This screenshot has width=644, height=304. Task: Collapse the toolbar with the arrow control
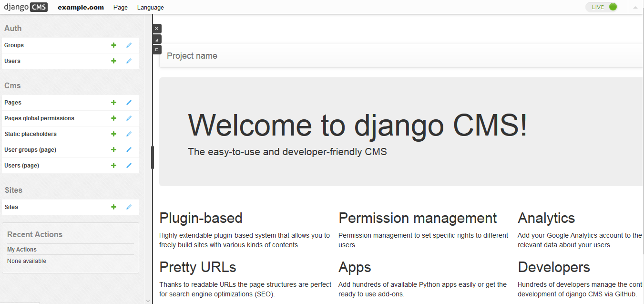(635, 7)
